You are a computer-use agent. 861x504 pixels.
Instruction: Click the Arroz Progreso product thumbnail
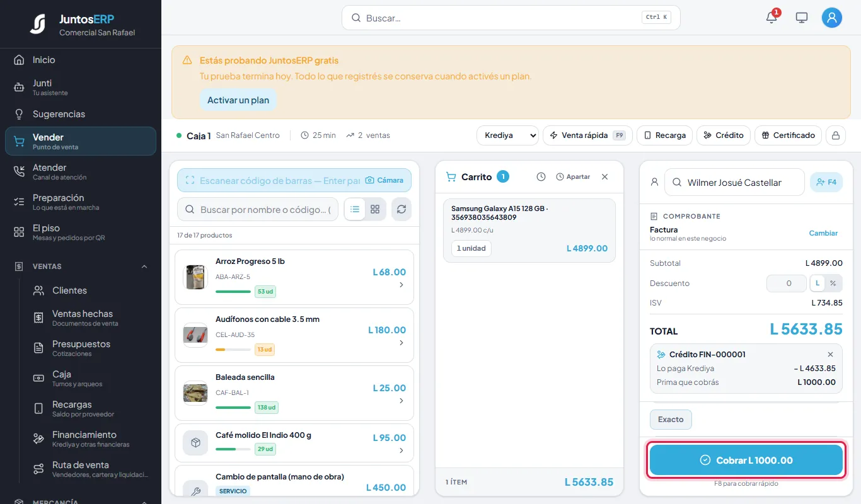pyautogui.click(x=195, y=277)
